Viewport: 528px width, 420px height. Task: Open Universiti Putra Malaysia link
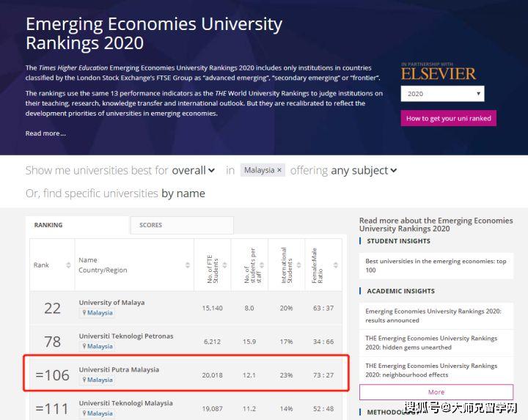(119, 369)
